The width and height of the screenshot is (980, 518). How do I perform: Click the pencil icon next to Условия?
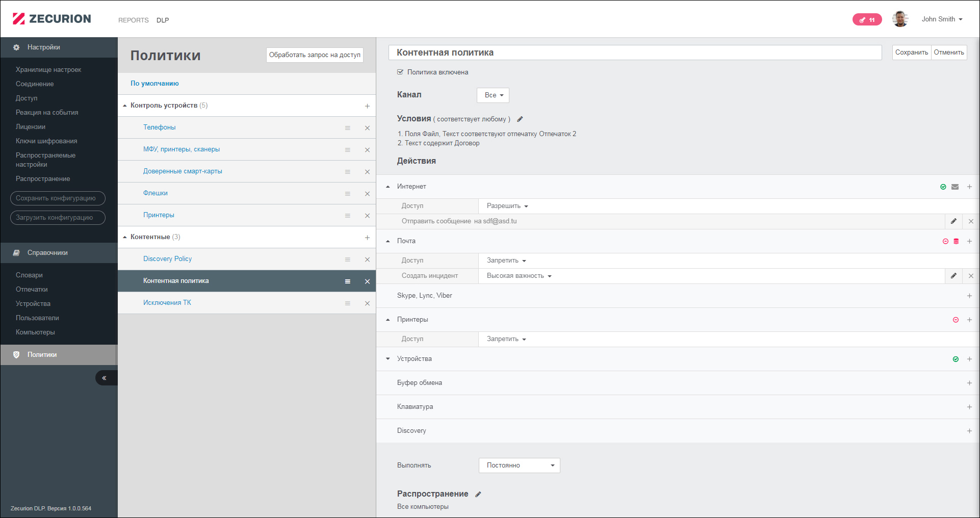(x=520, y=119)
